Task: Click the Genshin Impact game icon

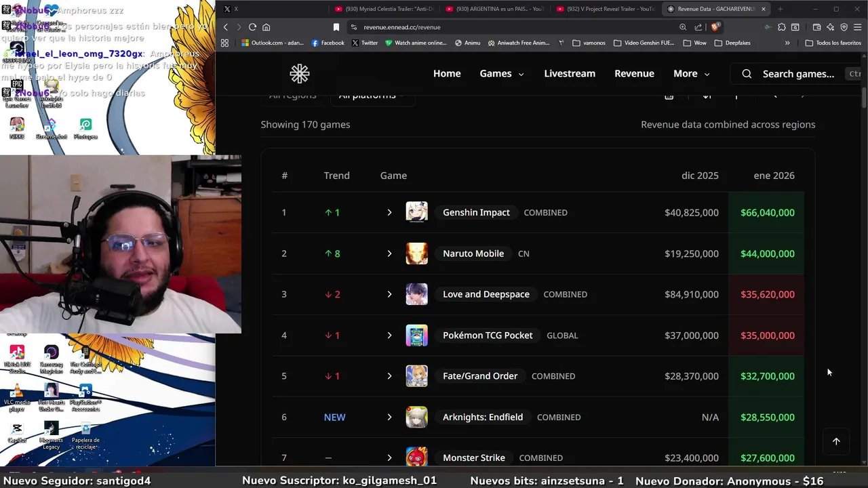Action: point(416,212)
